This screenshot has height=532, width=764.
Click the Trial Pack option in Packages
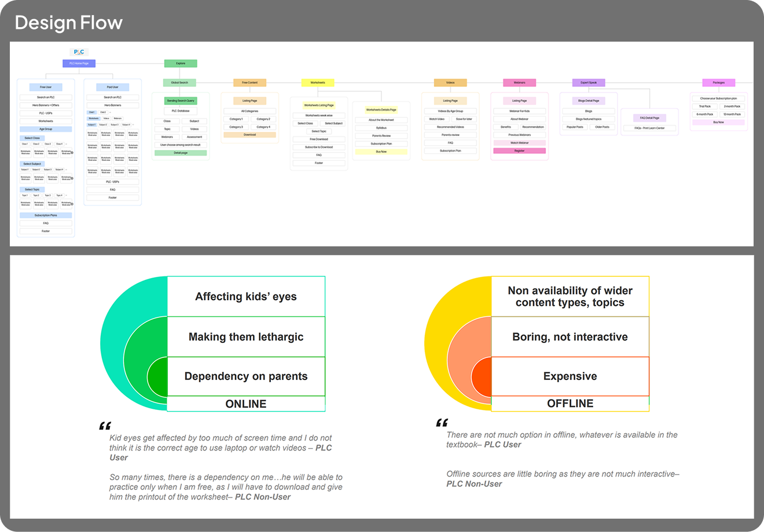[704, 106]
